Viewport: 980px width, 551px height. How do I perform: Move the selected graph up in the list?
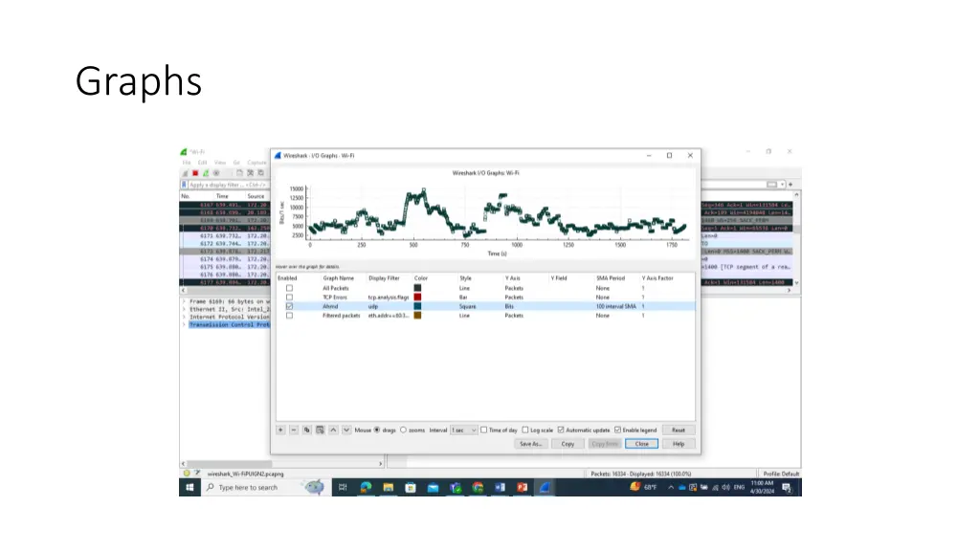point(333,430)
